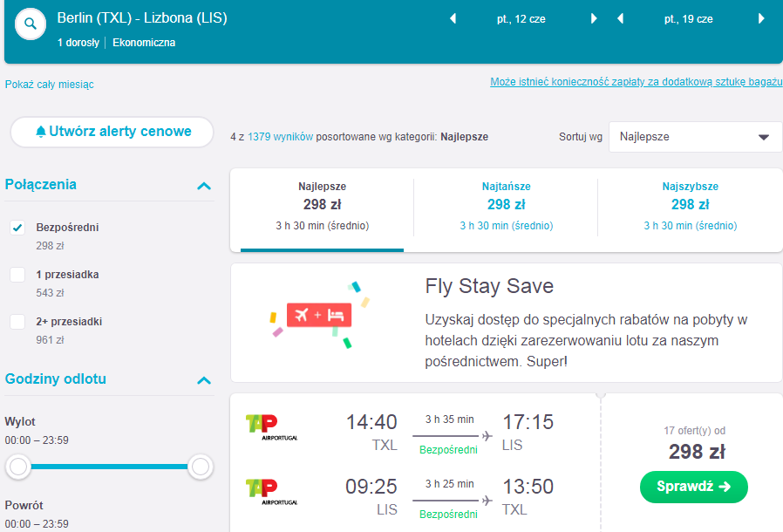Click the right Wylot slider handle
783x532 pixels.
[201, 467]
